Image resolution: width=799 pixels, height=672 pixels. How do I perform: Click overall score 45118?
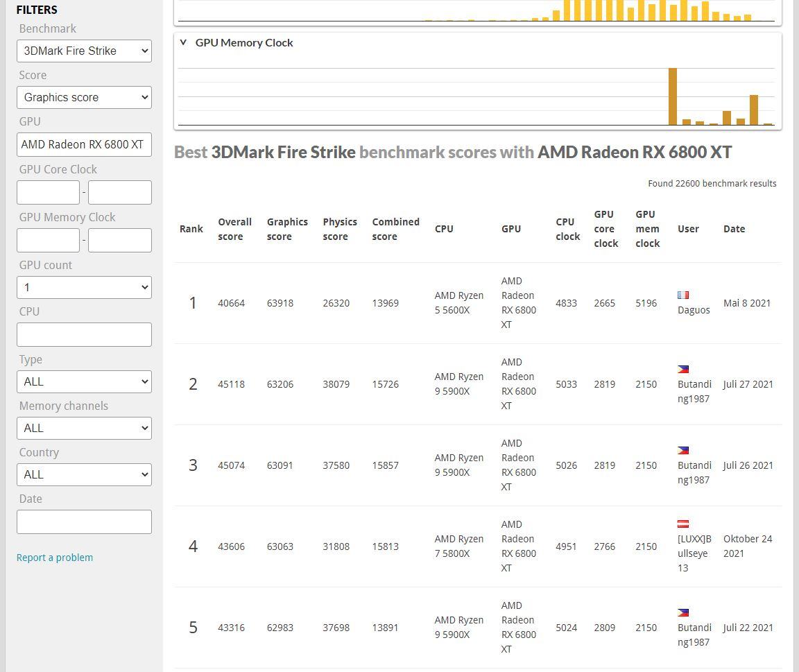232,384
